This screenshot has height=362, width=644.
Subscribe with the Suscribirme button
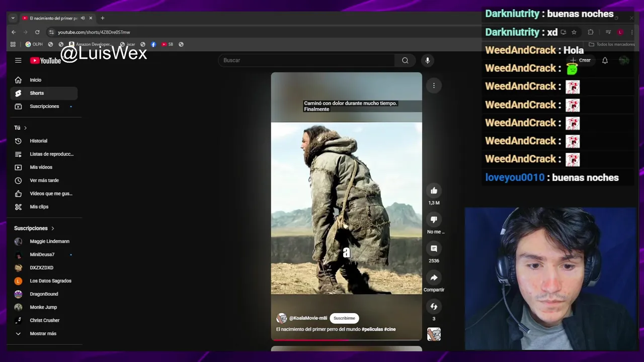[x=344, y=318]
